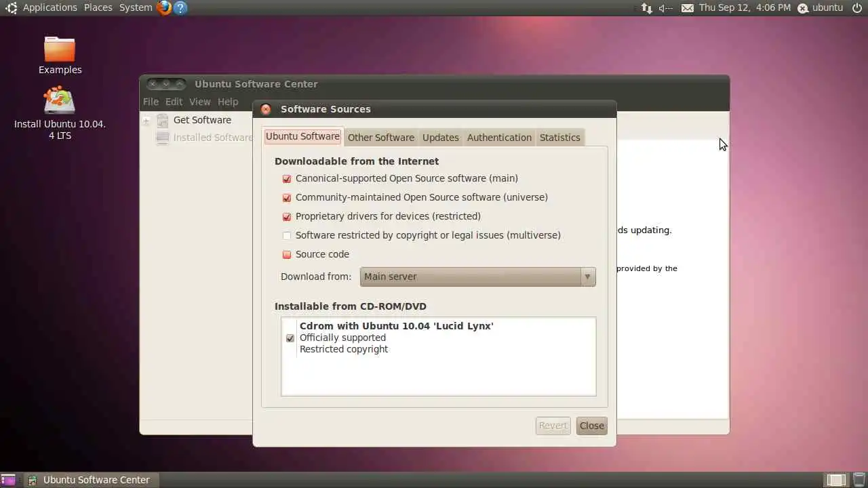Switch to Other Software tab
This screenshot has height=488, width=868.
point(380,138)
